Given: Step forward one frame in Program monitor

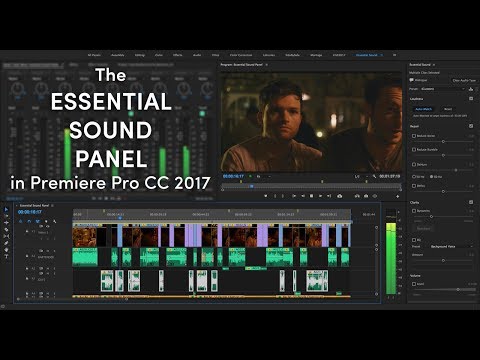Looking at the screenshot, I should 321,196.
